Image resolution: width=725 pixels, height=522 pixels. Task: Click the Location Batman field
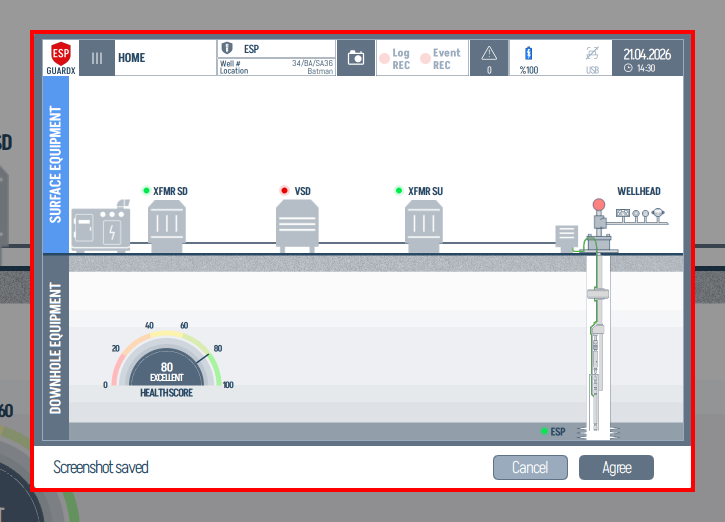(276, 71)
